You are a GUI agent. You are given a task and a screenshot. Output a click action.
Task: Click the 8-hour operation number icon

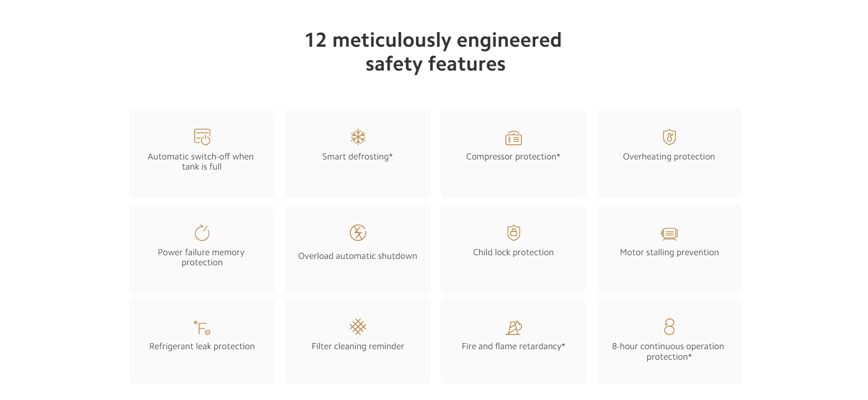point(669,327)
